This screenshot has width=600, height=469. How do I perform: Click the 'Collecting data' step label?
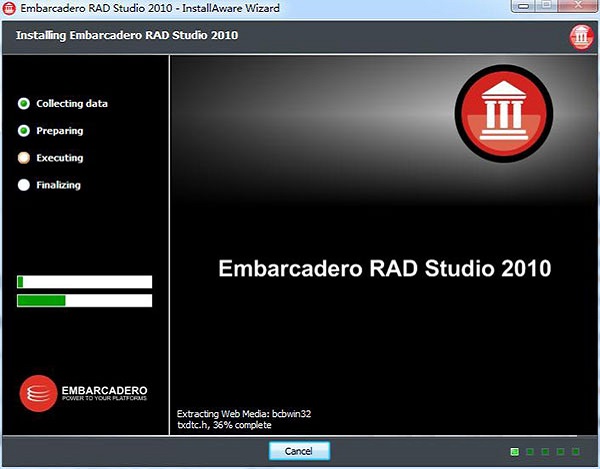point(72,104)
